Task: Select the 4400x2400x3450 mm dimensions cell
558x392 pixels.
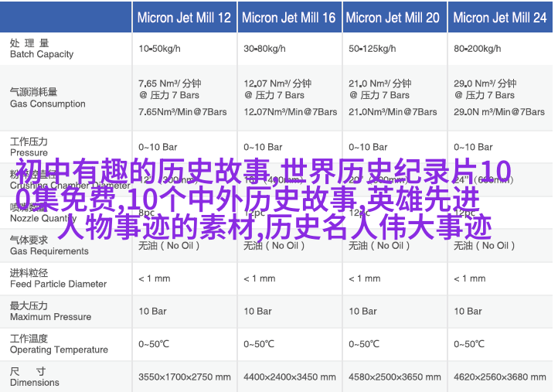Action: (289, 377)
